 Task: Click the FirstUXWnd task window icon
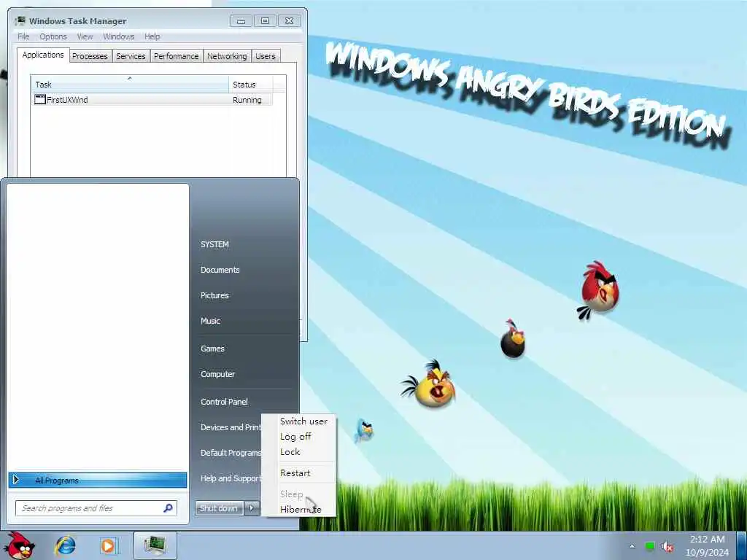pos(40,99)
